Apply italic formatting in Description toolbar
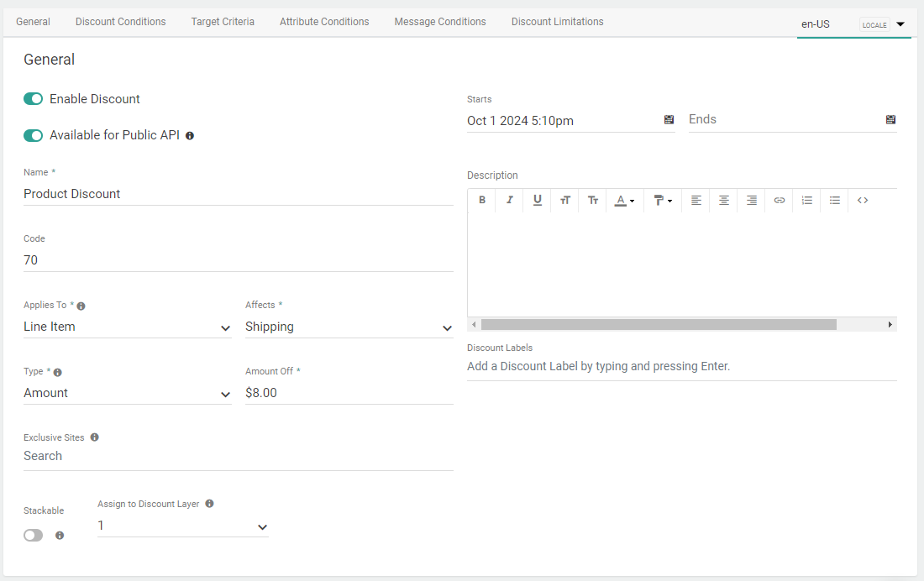Viewport: 924px width, 581px height. click(x=510, y=200)
